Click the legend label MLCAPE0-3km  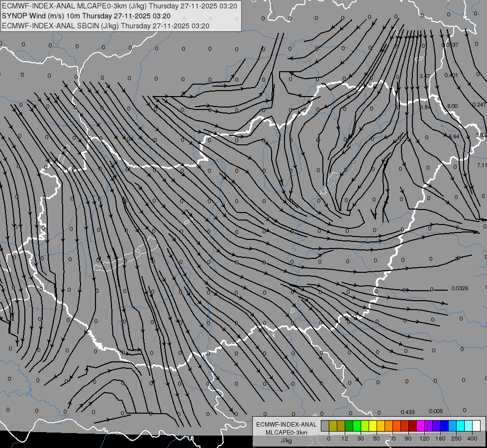(x=287, y=433)
